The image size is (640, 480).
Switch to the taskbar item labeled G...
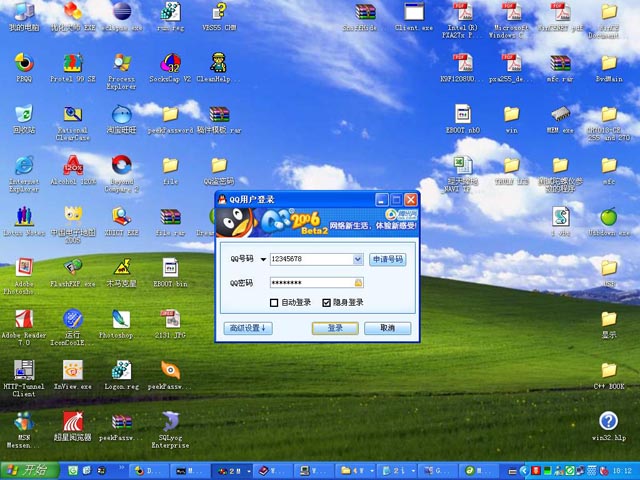point(438,471)
